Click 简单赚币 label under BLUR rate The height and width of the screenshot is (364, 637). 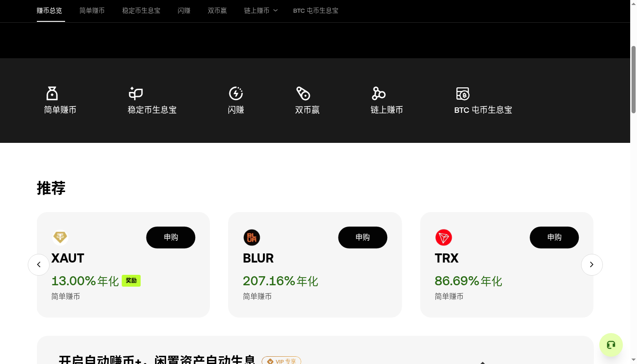(x=257, y=296)
